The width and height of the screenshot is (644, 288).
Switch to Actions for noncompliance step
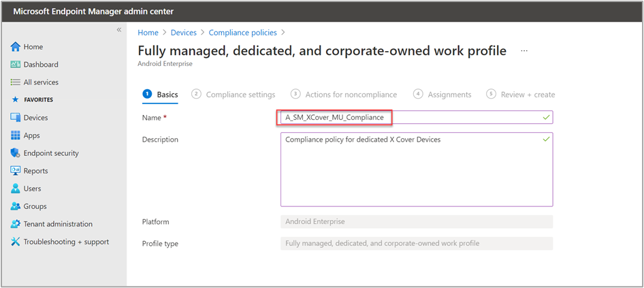344,95
